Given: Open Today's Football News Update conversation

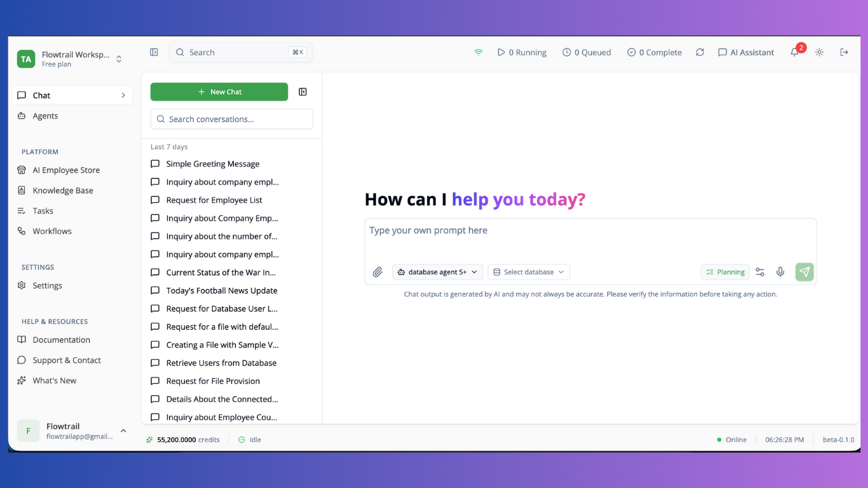Looking at the screenshot, I should coord(221,290).
